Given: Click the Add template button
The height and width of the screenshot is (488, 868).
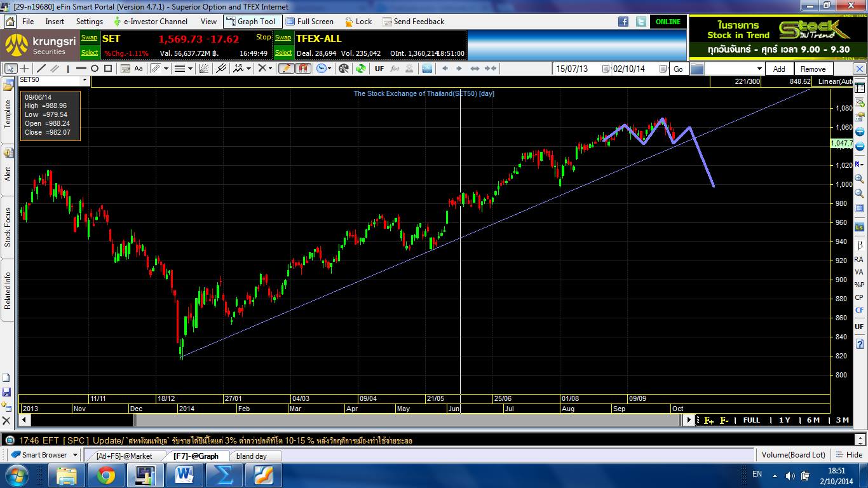Looking at the screenshot, I should [x=779, y=69].
